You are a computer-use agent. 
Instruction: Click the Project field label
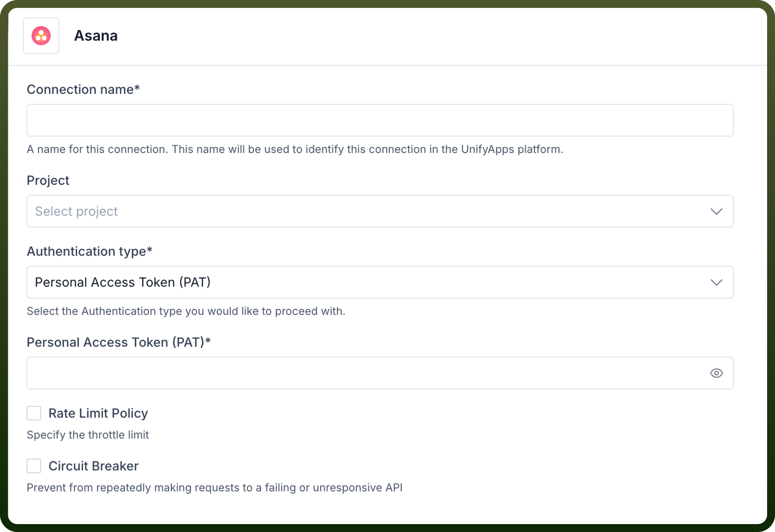[48, 181]
